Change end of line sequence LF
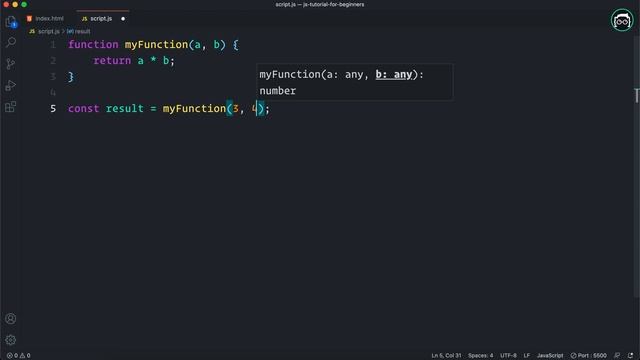640x360 pixels. [x=527, y=356]
